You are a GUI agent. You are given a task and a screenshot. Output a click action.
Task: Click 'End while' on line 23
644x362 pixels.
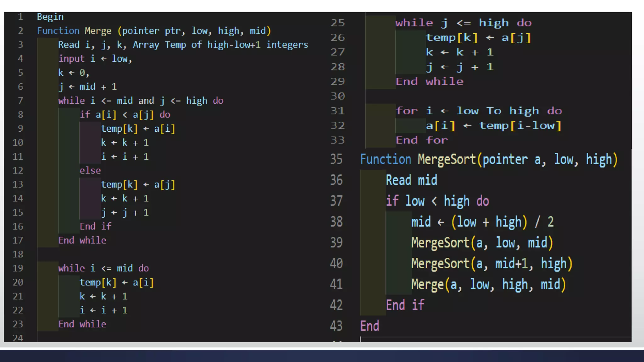pos(82,324)
